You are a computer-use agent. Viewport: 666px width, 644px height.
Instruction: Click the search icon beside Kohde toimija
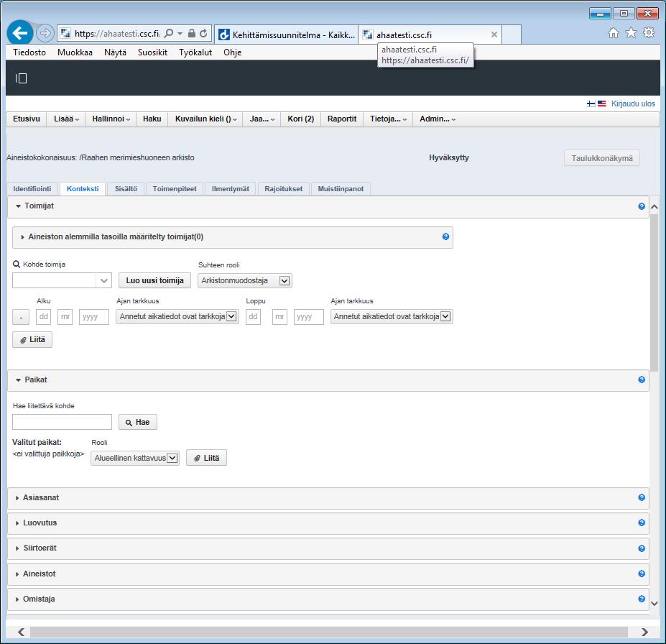click(x=17, y=264)
